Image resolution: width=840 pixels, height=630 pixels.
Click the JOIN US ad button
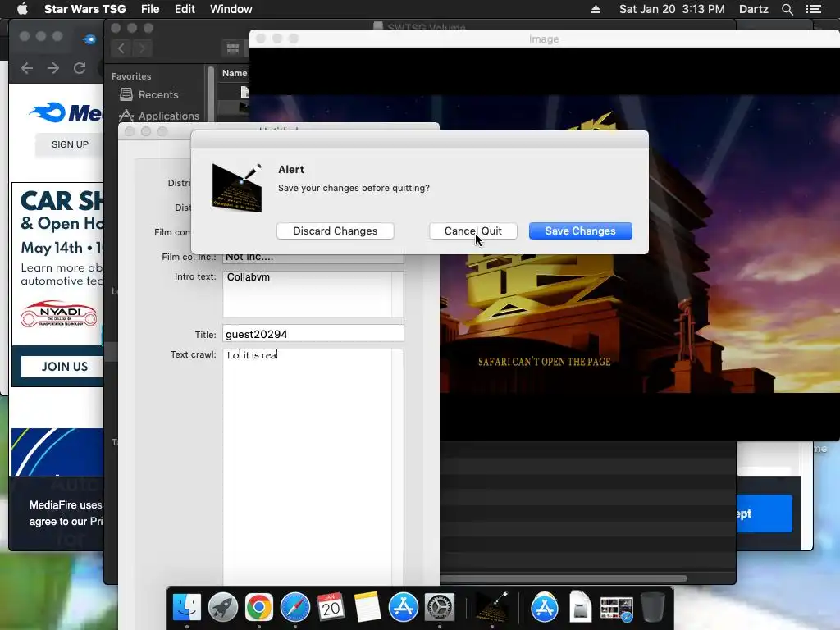[63, 367]
